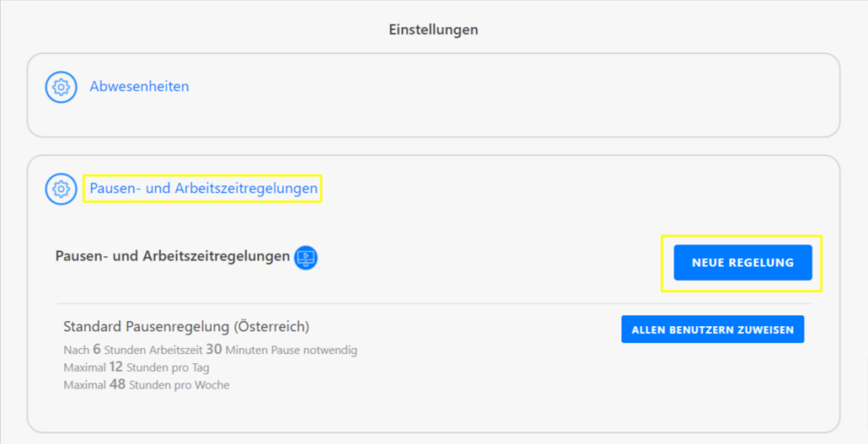Click the number 30 before Minuten
Viewport: 868px width, 444px height.
[x=214, y=350]
